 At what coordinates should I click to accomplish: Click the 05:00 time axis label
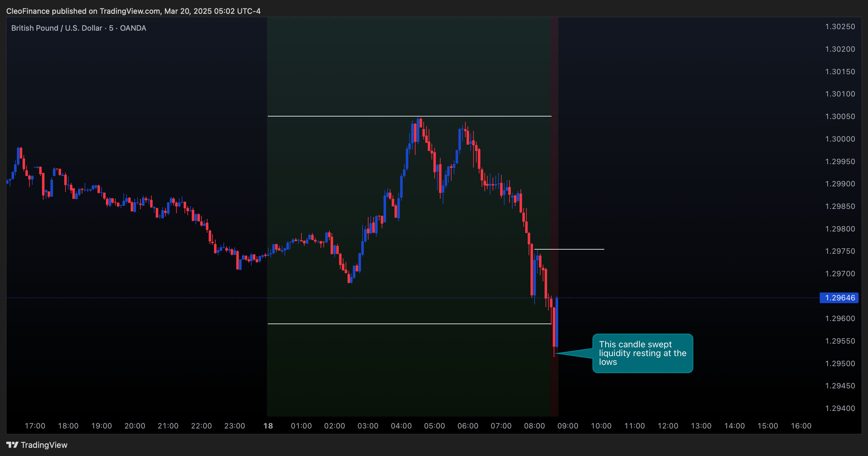coord(435,426)
